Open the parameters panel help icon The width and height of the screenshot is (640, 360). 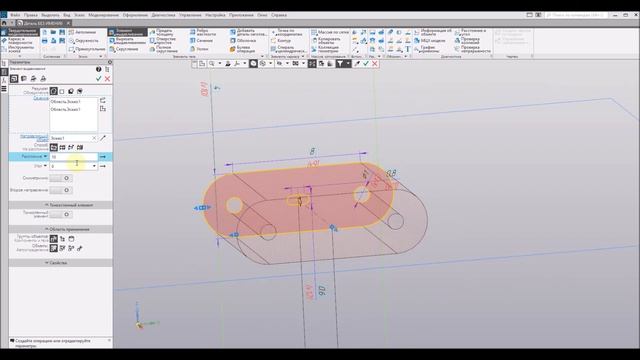(x=98, y=69)
